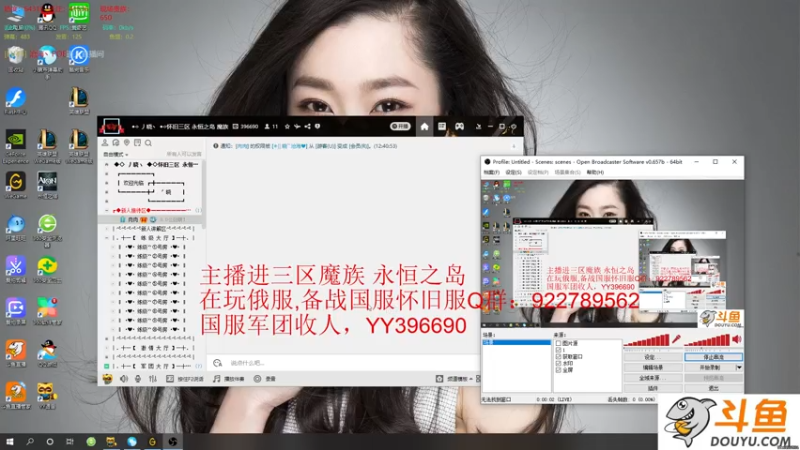800x450 pixels.
Task: Toggle the source named 1 checkbox in OBS
Action: [558, 350]
